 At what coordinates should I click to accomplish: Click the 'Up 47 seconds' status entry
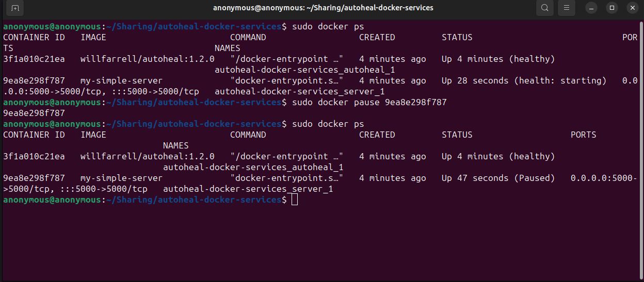pos(475,178)
